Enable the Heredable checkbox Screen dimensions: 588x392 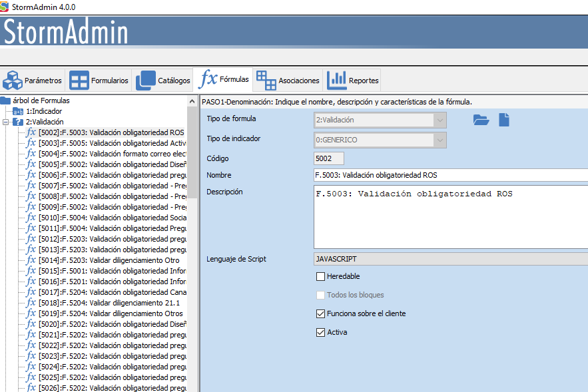(320, 276)
